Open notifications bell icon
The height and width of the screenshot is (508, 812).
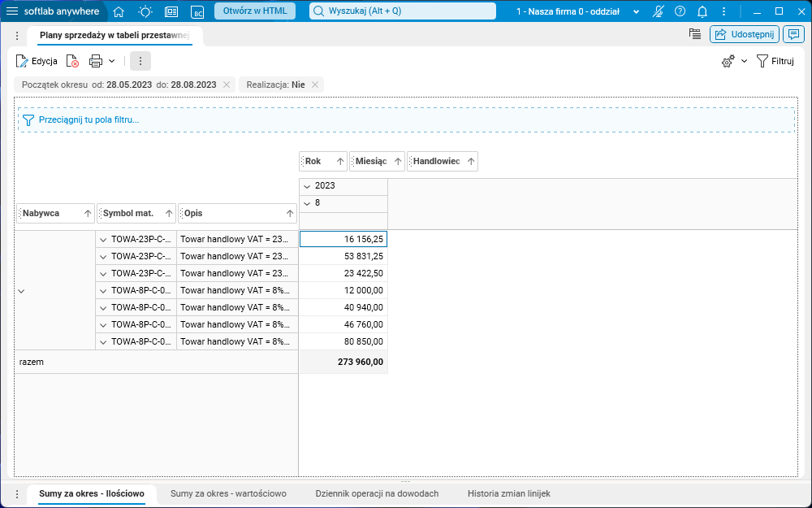click(702, 11)
